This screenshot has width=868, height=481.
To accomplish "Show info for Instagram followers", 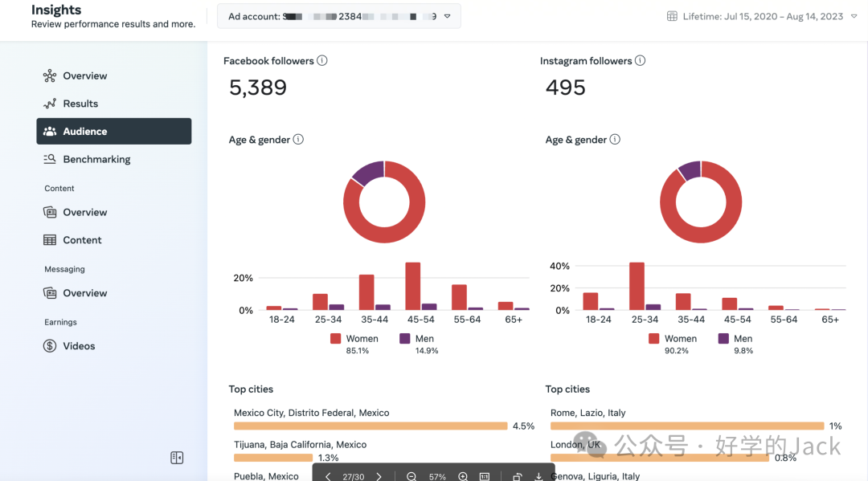I will 640,61.
